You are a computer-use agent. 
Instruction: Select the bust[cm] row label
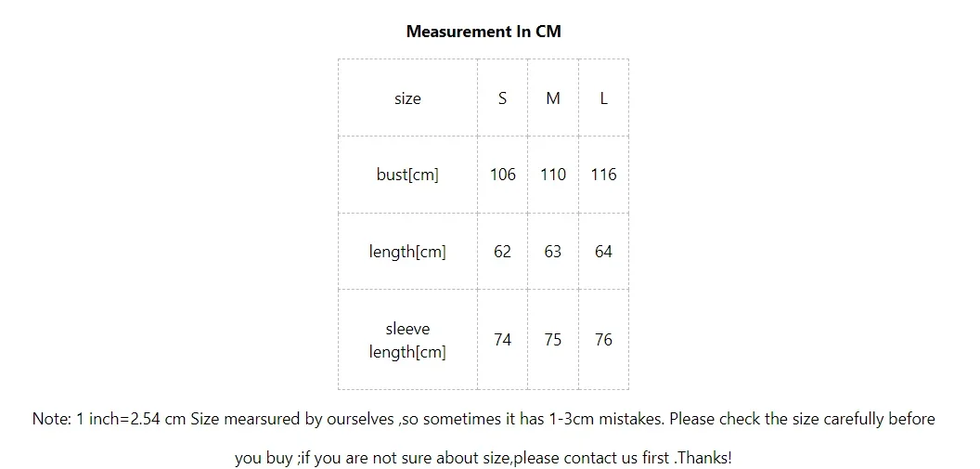point(407,175)
